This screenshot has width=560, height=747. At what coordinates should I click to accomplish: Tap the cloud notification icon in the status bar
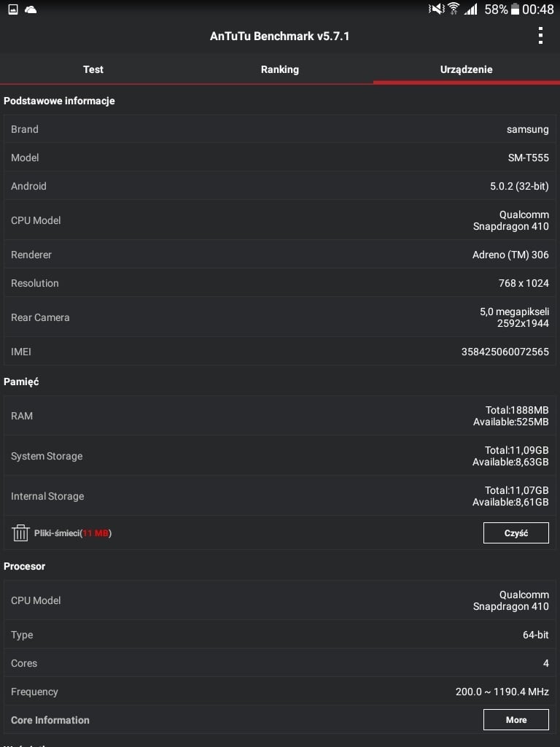click(x=31, y=9)
